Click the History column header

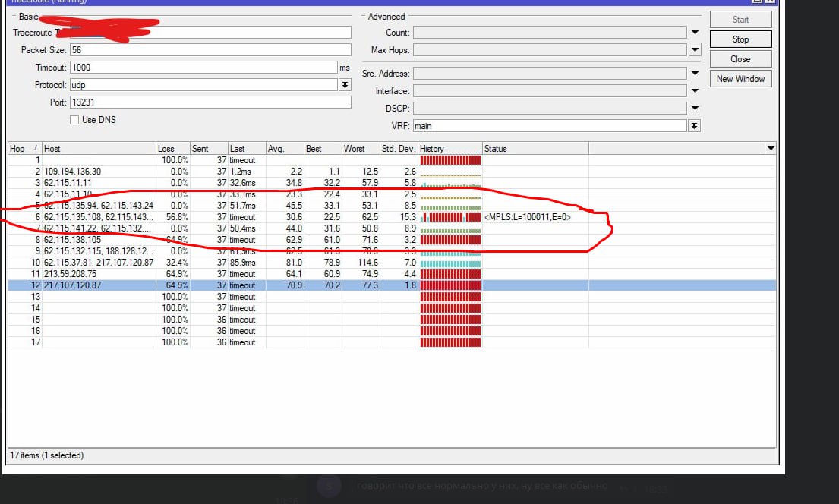[450, 148]
